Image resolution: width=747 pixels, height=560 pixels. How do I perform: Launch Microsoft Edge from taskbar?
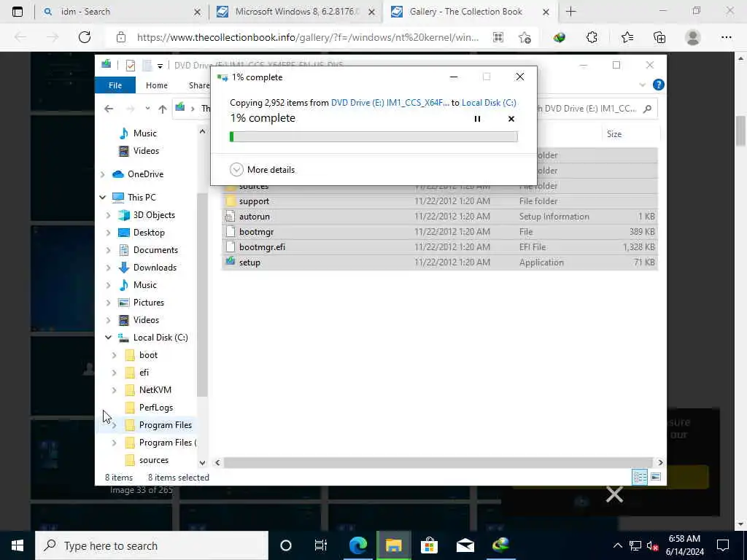coord(357,545)
